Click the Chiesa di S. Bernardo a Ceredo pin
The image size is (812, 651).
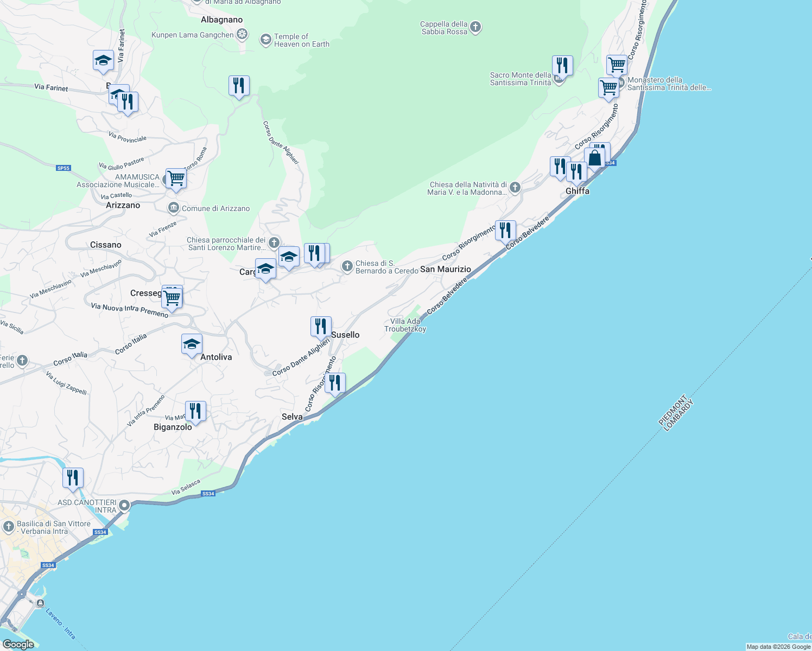pyautogui.click(x=347, y=266)
